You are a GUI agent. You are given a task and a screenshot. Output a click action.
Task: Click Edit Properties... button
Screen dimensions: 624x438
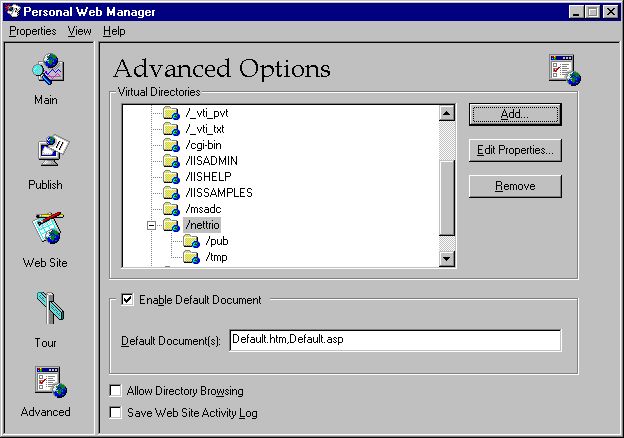[515, 150]
